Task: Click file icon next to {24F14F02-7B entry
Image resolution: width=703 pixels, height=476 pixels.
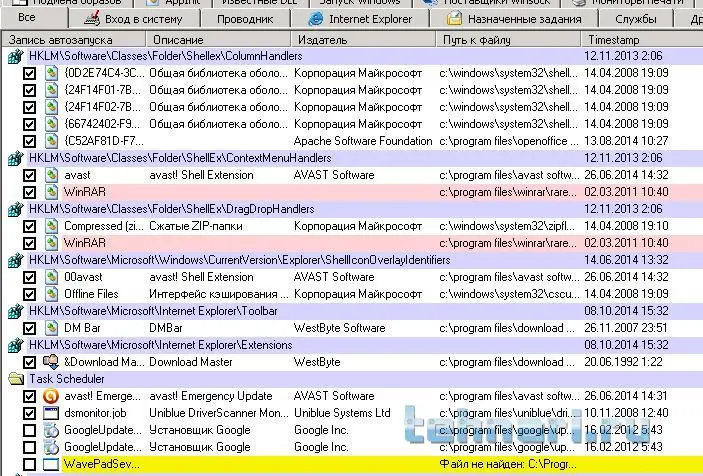Action: (51, 107)
